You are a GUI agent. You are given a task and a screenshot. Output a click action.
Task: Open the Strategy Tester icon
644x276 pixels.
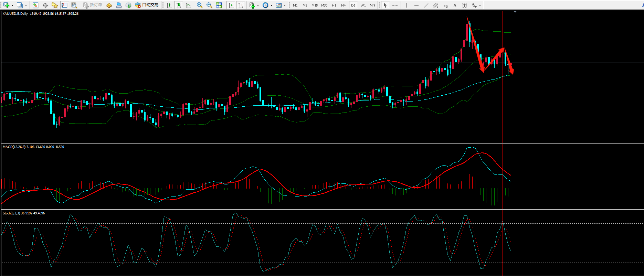coord(74,5)
